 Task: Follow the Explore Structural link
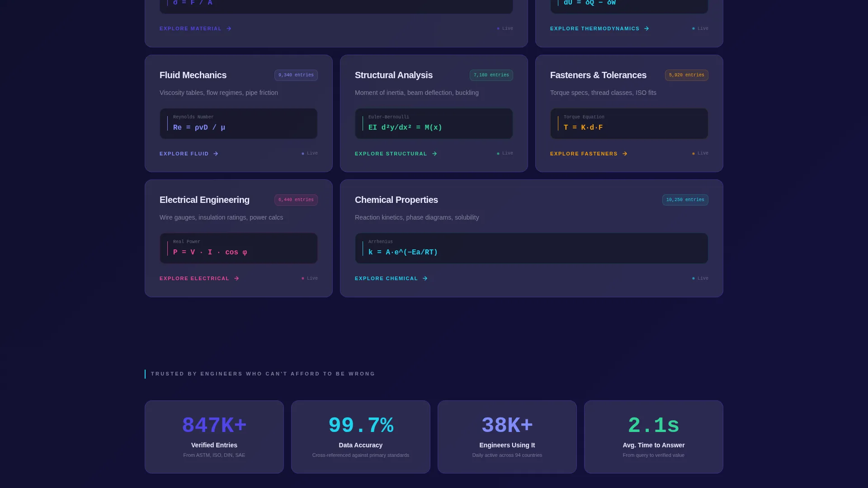[396, 154]
